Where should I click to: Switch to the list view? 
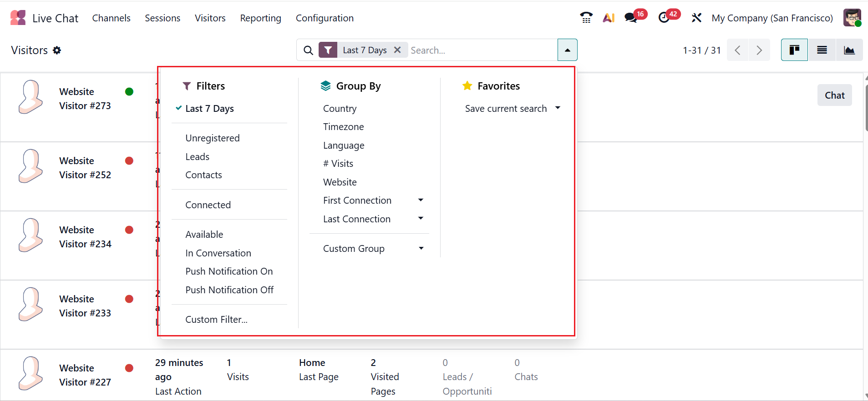(x=822, y=50)
